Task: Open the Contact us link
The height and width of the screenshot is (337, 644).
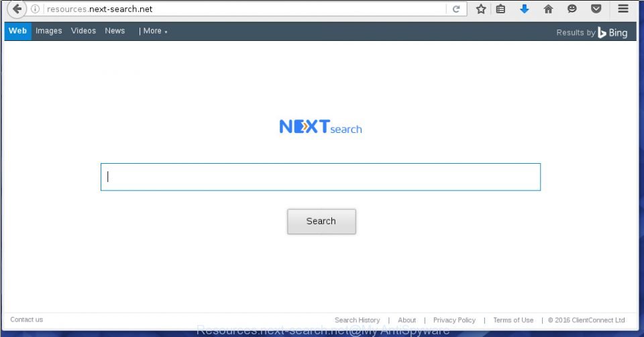Action: pyautogui.click(x=26, y=320)
